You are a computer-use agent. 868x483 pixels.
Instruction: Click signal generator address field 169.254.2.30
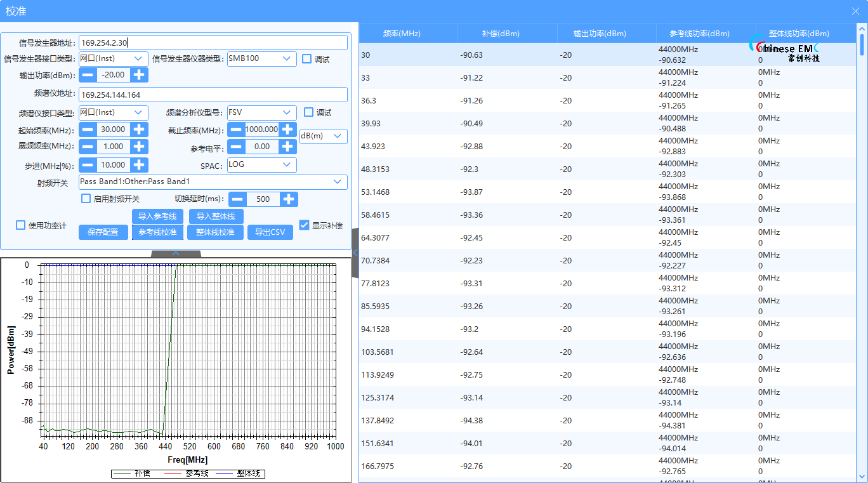click(213, 43)
